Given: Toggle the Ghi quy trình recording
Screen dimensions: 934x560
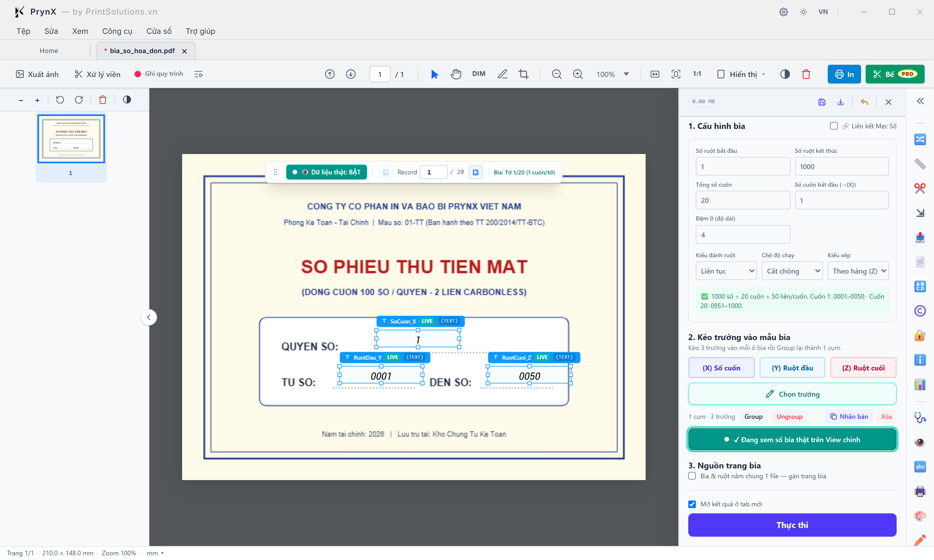Looking at the screenshot, I should click(x=158, y=74).
